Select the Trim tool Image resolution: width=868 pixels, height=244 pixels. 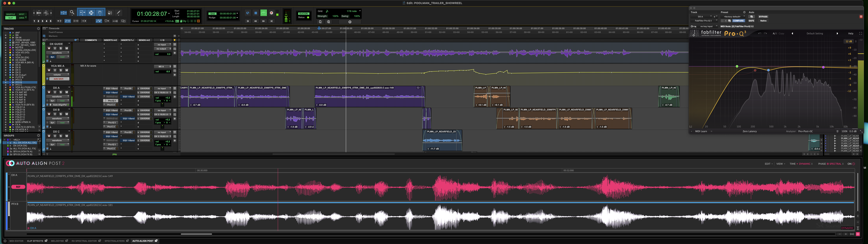[83, 13]
